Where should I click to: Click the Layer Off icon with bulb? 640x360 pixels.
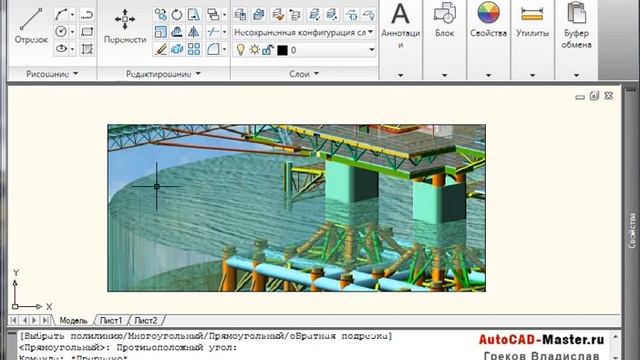(368, 15)
